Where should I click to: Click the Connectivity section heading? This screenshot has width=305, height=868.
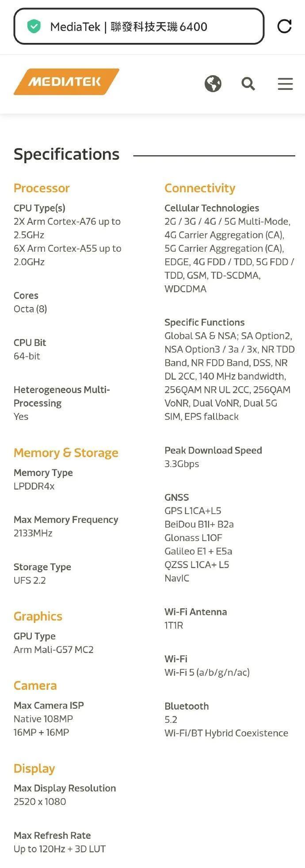coord(200,188)
